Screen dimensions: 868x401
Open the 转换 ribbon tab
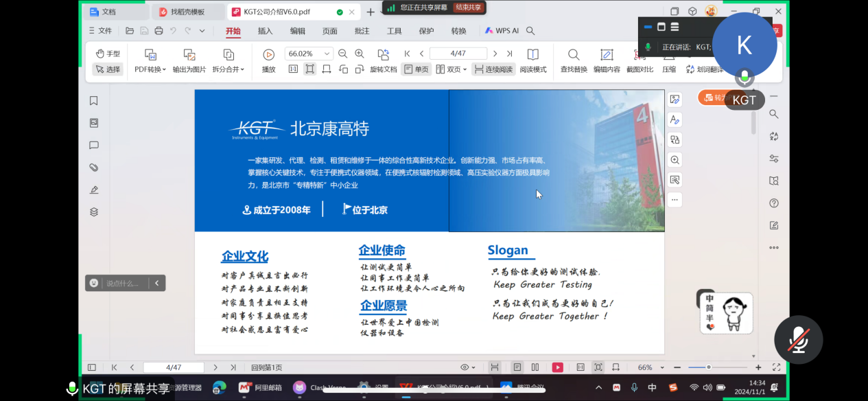[459, 31]
